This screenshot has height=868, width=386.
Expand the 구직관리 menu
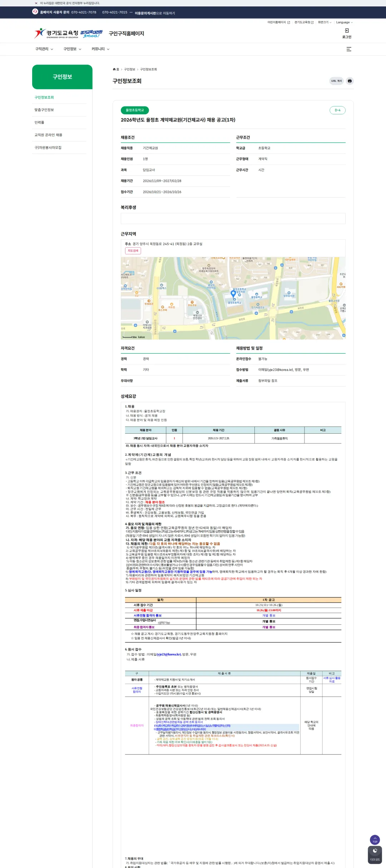pyautogui.click(x=44, y=49)
